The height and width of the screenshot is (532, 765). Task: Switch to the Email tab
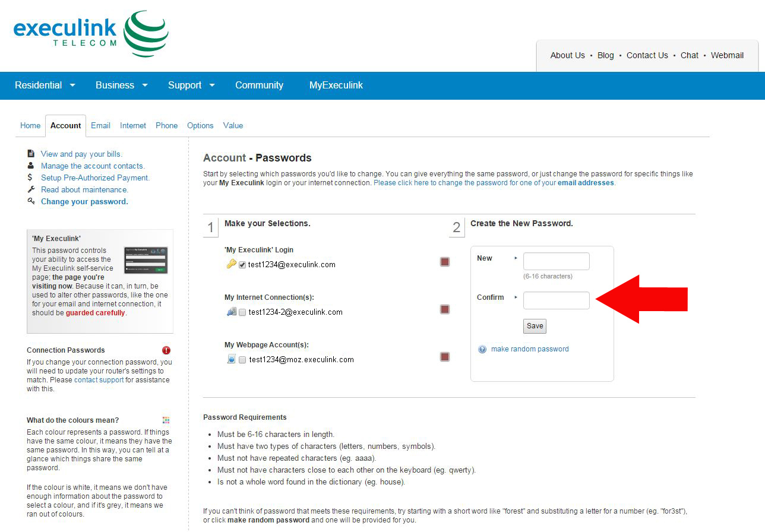100,125
